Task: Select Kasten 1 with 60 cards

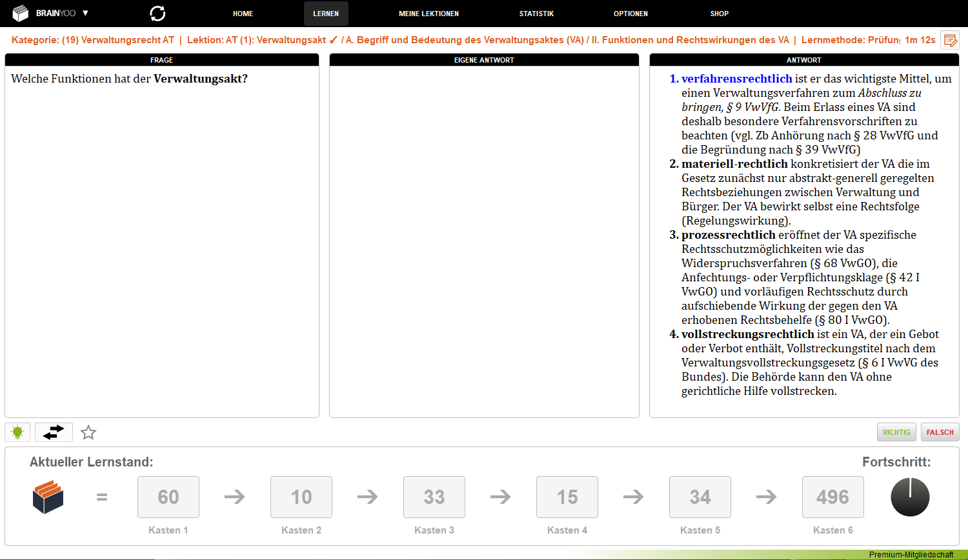Action: click(168, 497)
